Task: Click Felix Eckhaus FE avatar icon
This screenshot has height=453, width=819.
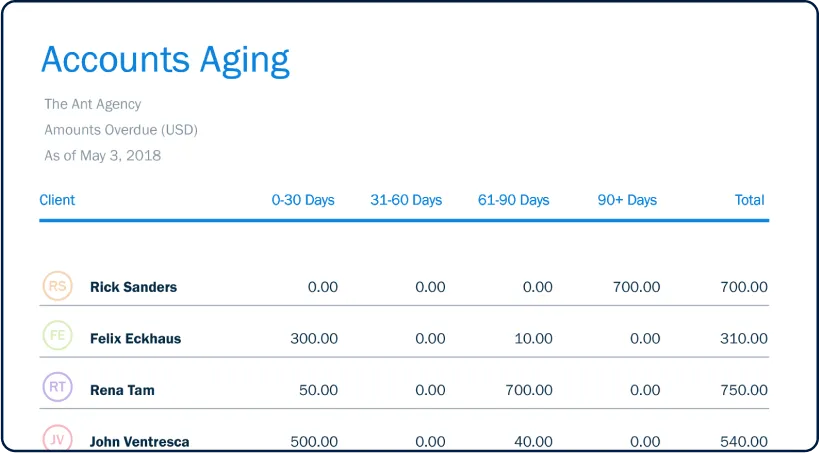Action: 58,336
